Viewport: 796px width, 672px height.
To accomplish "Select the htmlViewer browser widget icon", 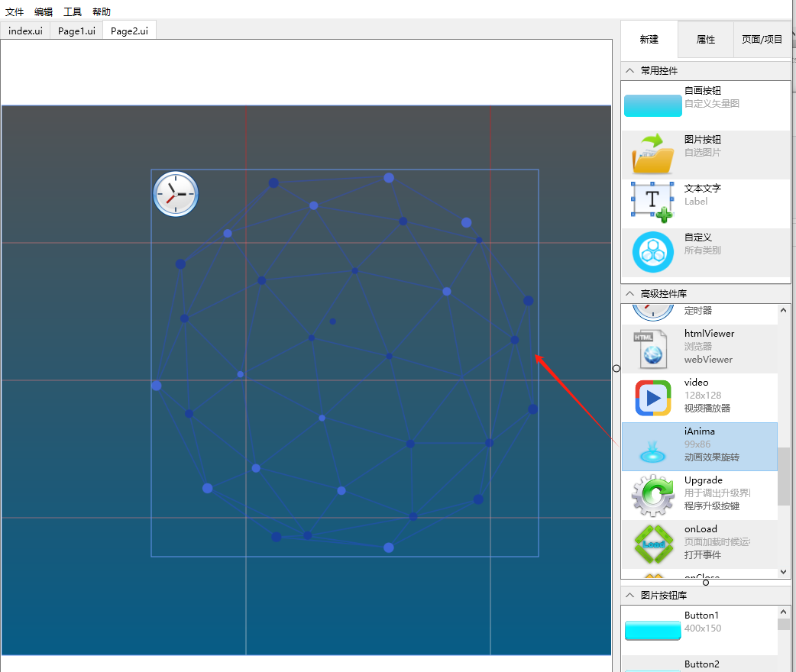I will click(652, 347).
